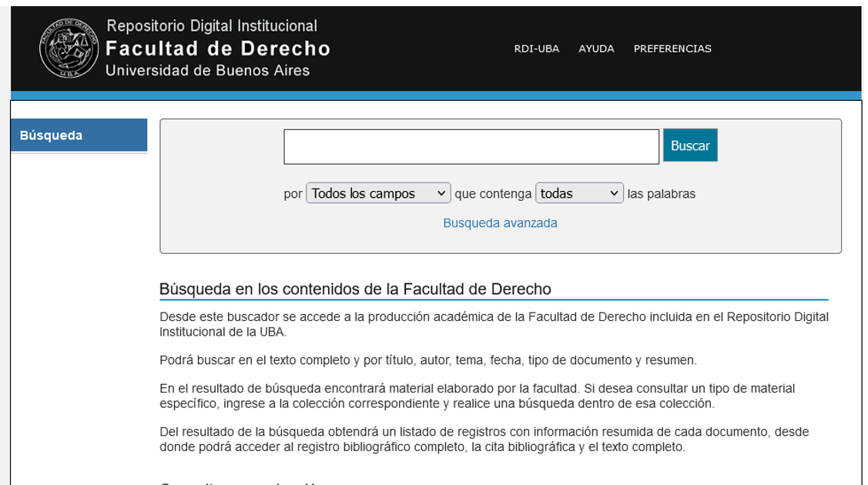Click heading 'Búsqueda en los contenidos de la Facultad de Derecho'
This screenshot has width=868, height=485.
coord(355,289)
